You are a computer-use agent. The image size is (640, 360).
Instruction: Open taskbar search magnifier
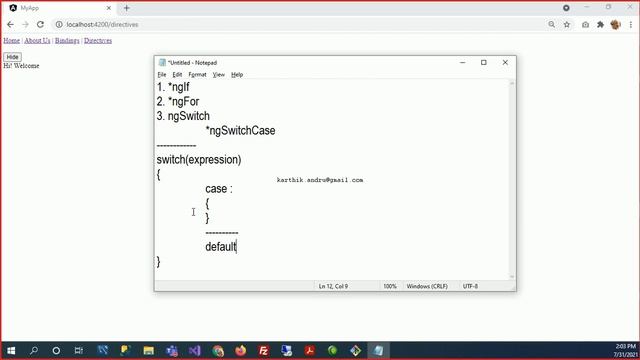click(x=34, y=351)
